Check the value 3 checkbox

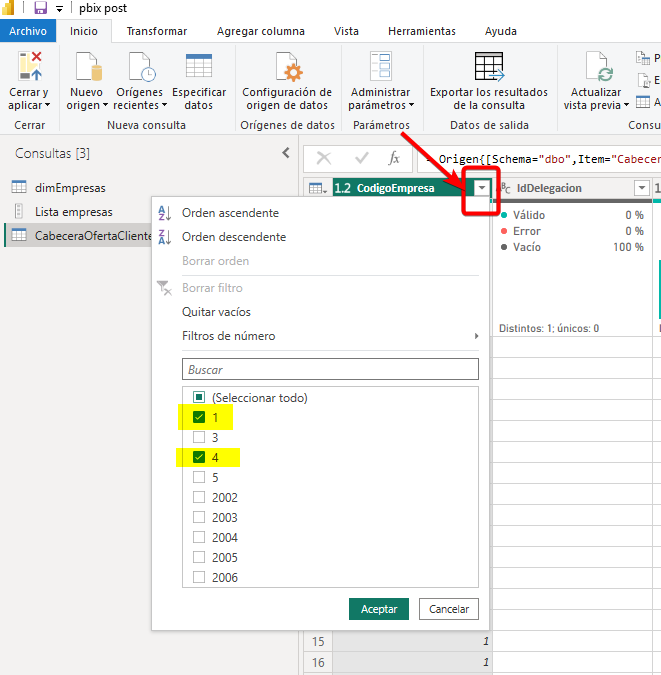point(199,437)
